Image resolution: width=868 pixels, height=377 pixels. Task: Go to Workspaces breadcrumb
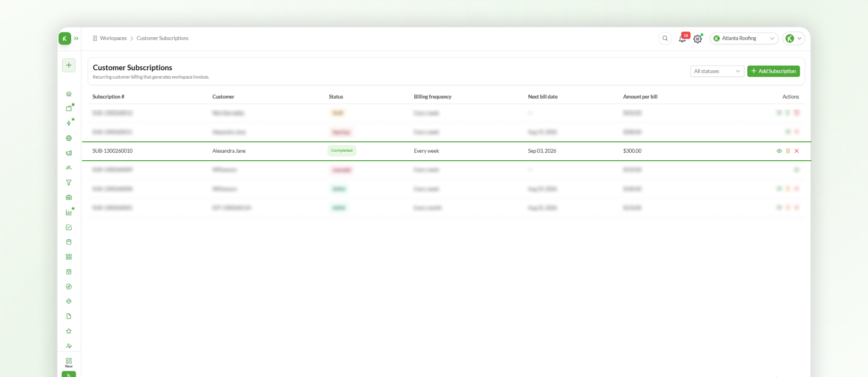113,39
